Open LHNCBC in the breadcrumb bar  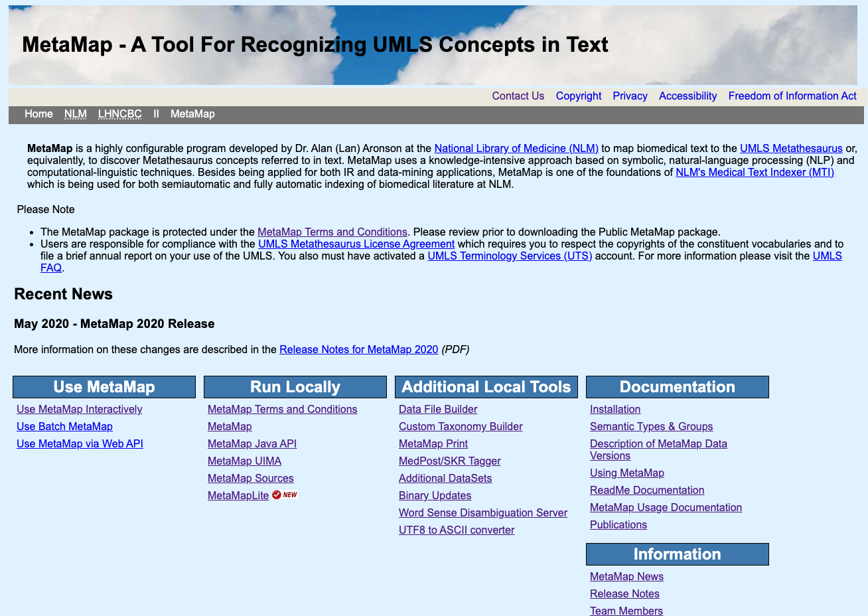coord(119,114)
